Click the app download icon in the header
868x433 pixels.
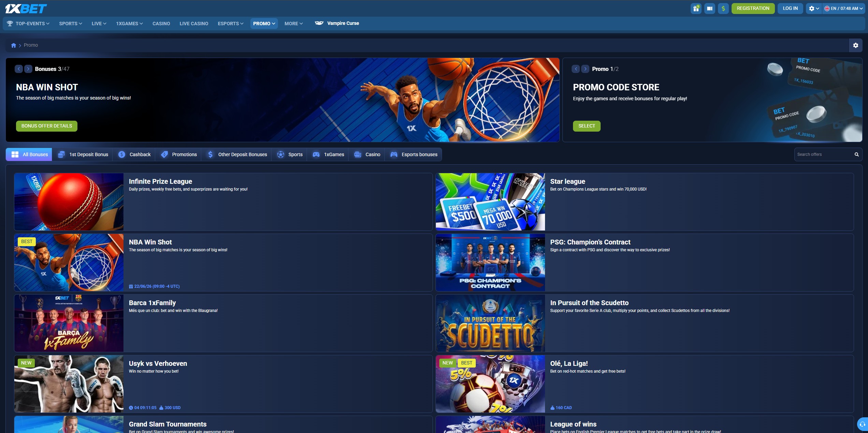pos(710,9)
